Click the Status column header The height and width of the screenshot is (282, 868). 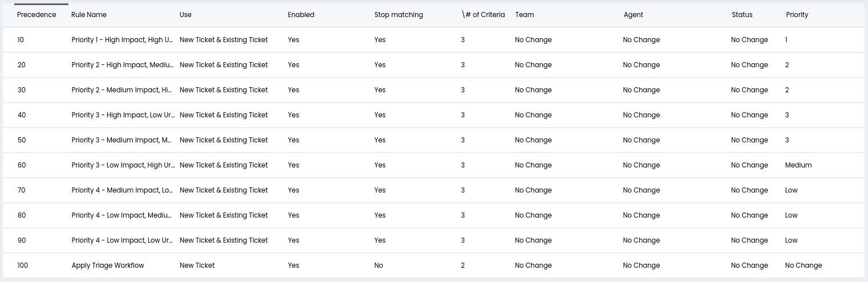click(x=742, y=15)
